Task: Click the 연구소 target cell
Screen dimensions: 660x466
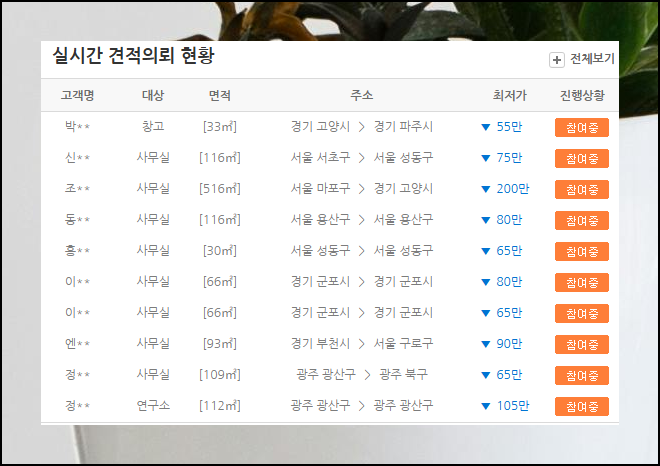Action: point(153,405)
